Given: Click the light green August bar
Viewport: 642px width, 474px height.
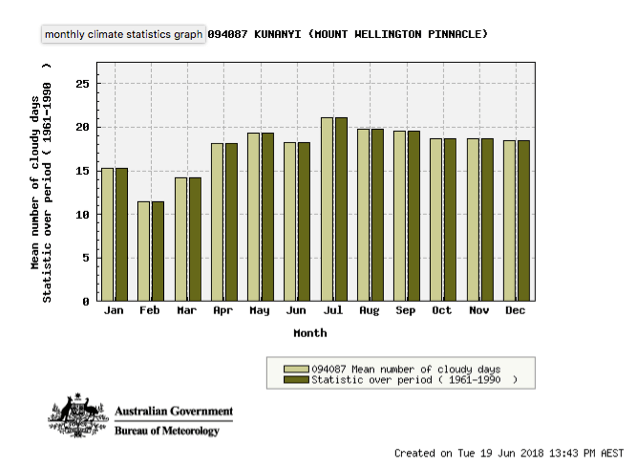Looking at the screenshot, I should (x=364, y=215).
